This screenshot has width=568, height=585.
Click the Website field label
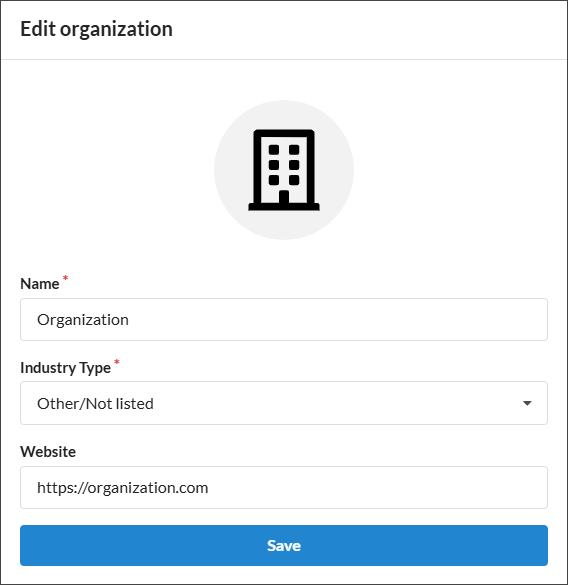[48, 452]
